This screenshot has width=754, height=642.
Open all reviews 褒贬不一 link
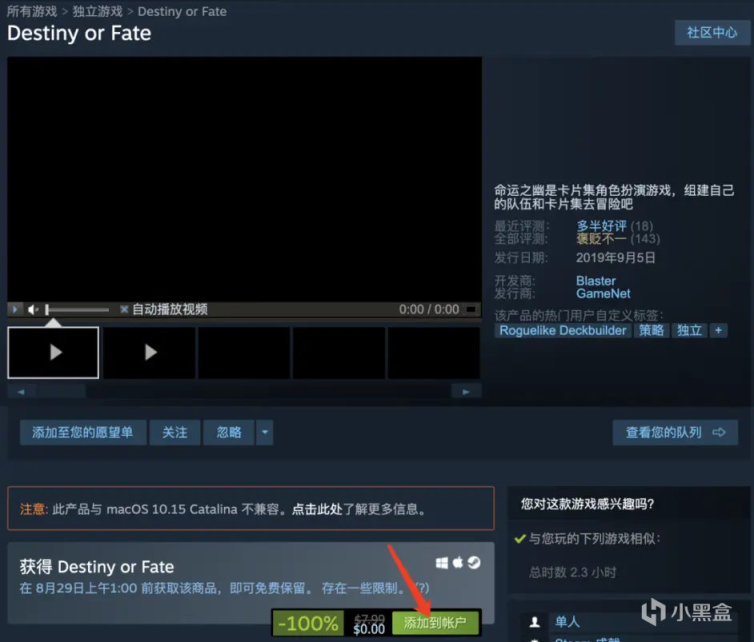tap(602, 238)
